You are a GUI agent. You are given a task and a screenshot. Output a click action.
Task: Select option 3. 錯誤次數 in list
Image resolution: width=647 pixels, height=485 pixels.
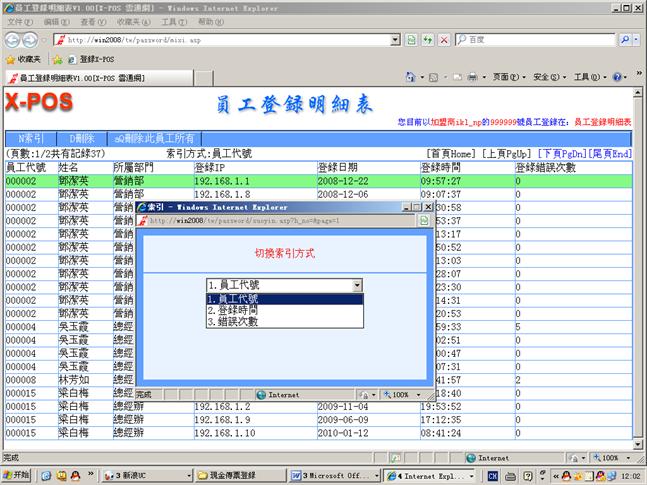tap(232, 321)
